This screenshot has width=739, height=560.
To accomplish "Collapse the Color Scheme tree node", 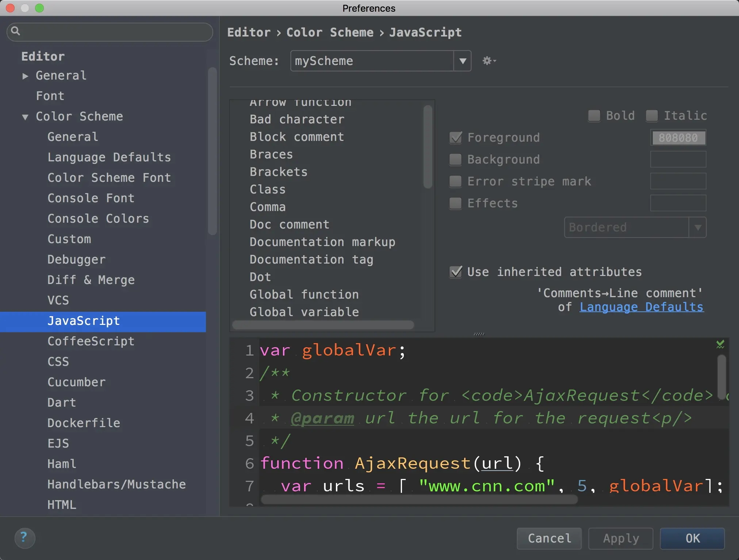I will [25, 117].
